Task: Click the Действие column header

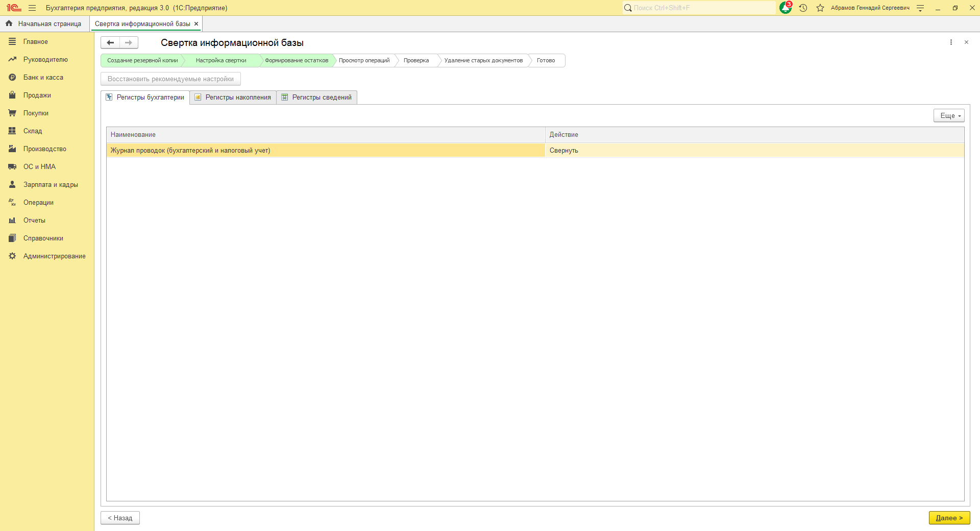Action: [x=754, y=135]
